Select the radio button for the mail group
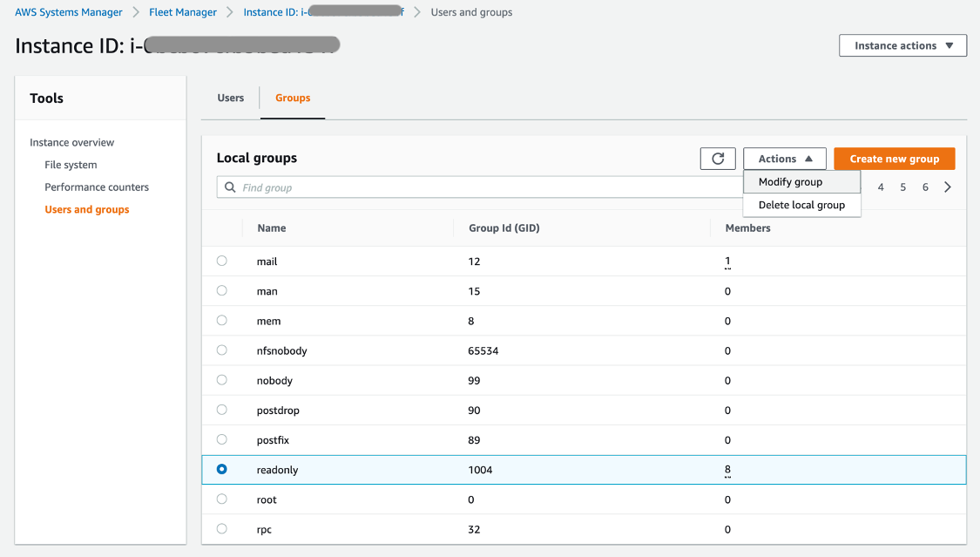 [x=221, y=261]
